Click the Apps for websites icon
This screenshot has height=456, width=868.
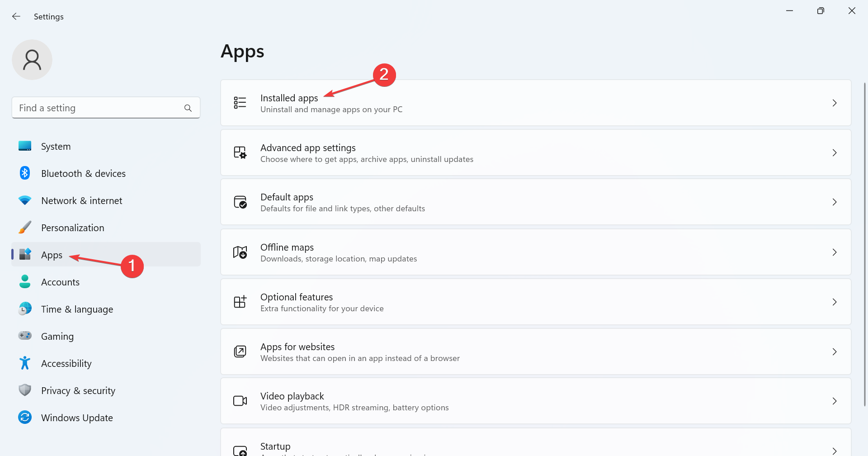[240, 351]
